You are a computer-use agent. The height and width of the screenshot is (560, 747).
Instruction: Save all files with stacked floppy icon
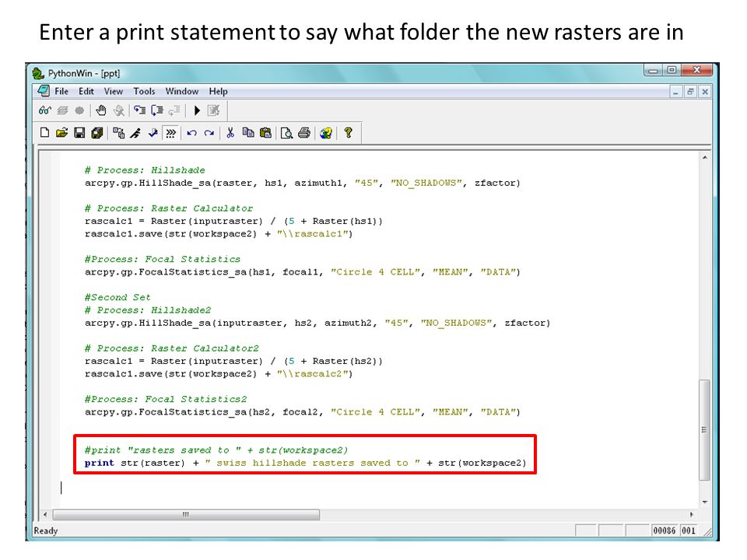(x=97, y=133)
